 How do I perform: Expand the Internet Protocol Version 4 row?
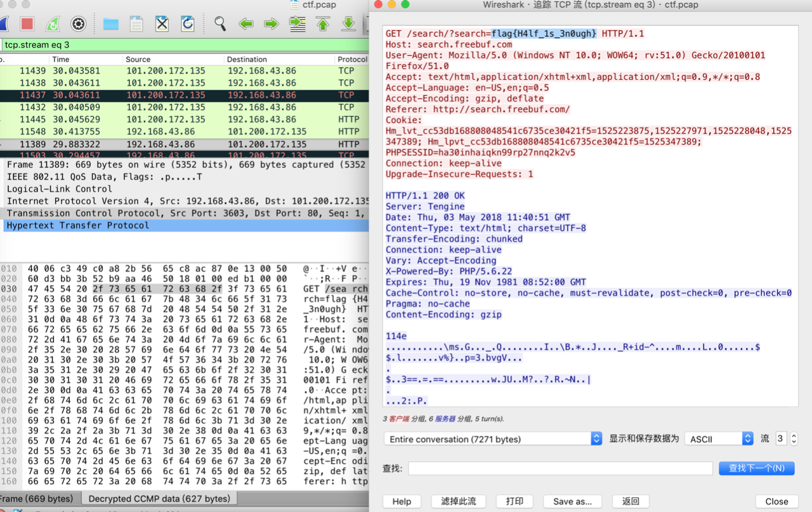point(187,201)
